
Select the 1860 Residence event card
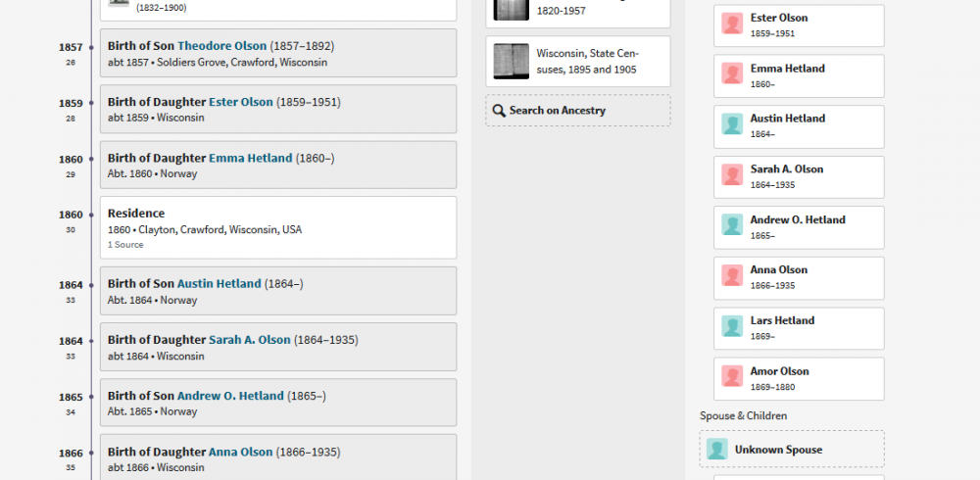[278, 227]
